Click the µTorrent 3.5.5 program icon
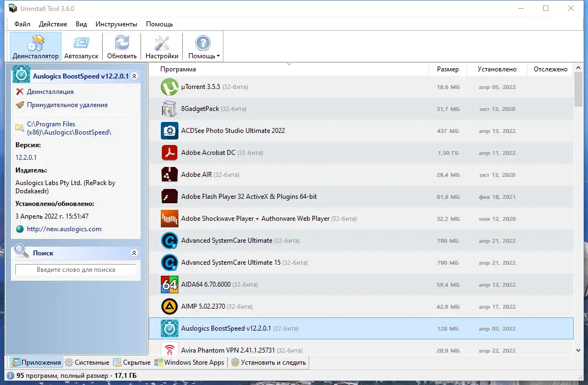588x385 pixels. click(x=170, y=87)
